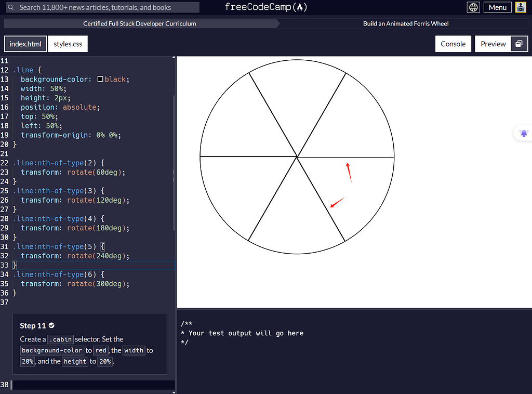Click the Preview button

493,44
